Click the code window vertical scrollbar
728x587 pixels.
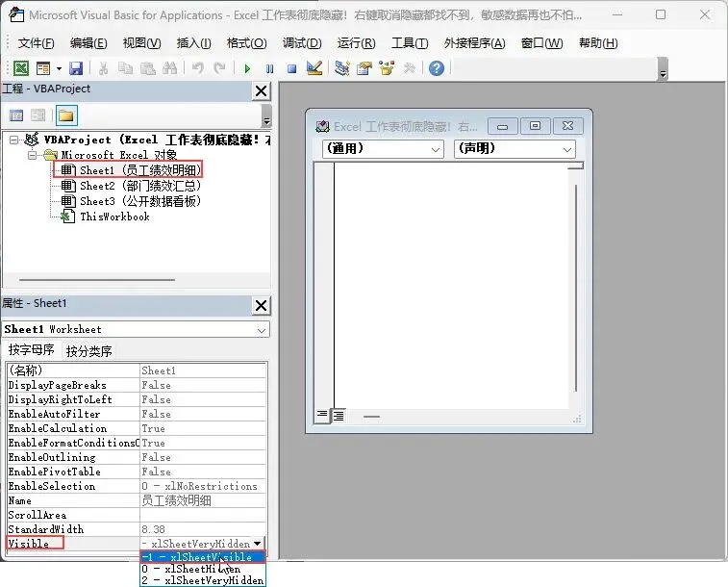point(576,288)
